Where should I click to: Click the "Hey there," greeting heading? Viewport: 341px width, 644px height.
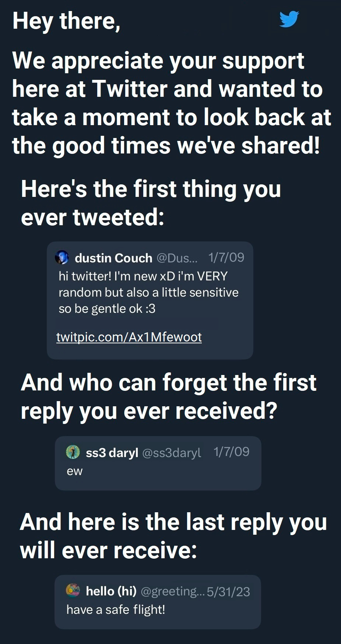tap(66, 21)
